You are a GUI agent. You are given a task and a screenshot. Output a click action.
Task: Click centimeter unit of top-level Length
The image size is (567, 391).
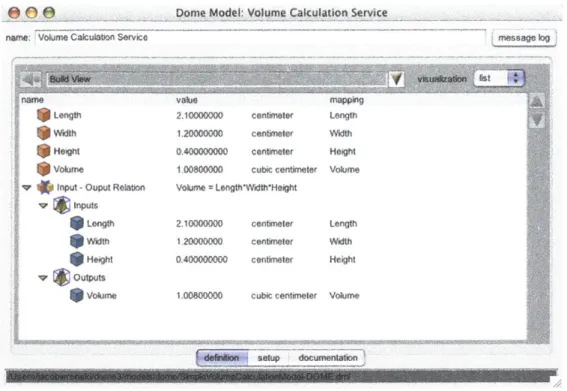pyautogui.click(x=272, y=115)
